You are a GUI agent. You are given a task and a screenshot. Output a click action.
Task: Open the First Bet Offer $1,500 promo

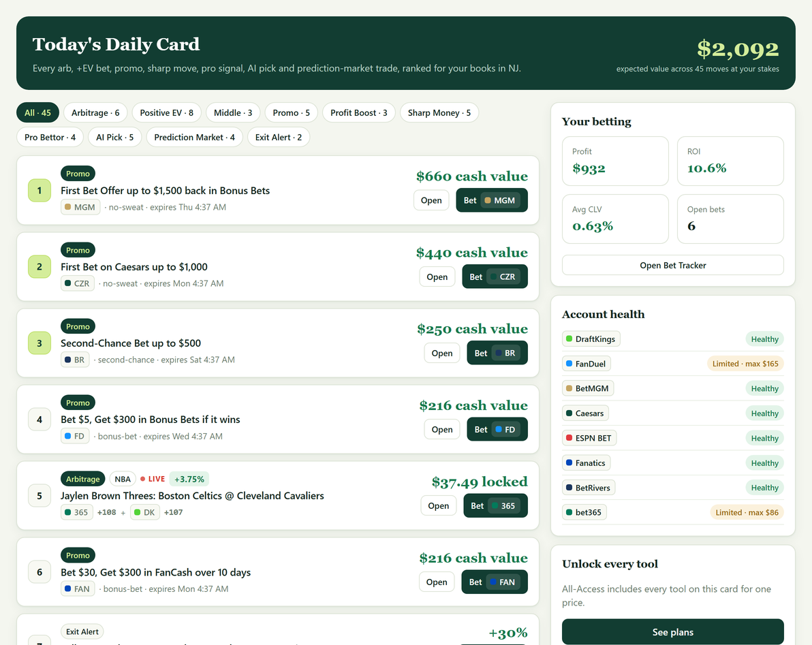(431, 200)
